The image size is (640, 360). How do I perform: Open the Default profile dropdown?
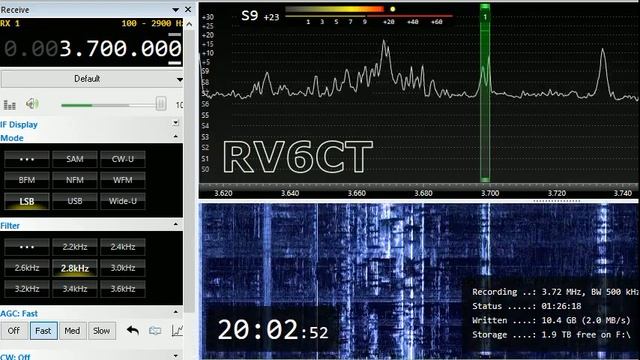click(92, 79)
